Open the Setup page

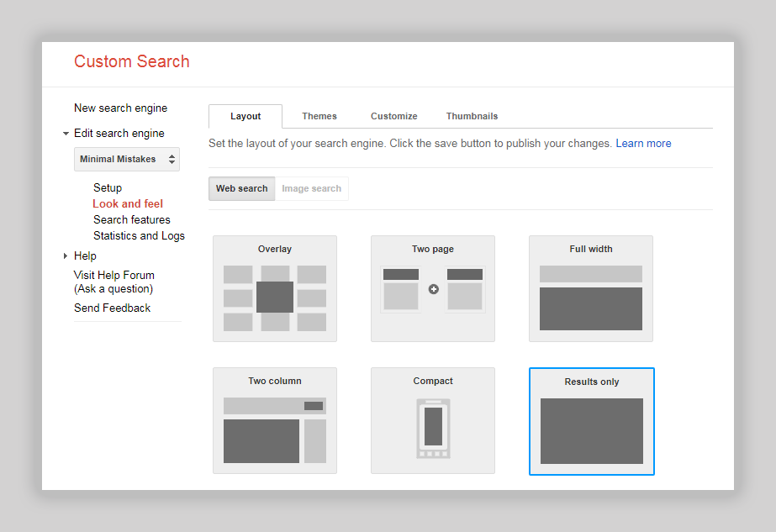(107, 187)
